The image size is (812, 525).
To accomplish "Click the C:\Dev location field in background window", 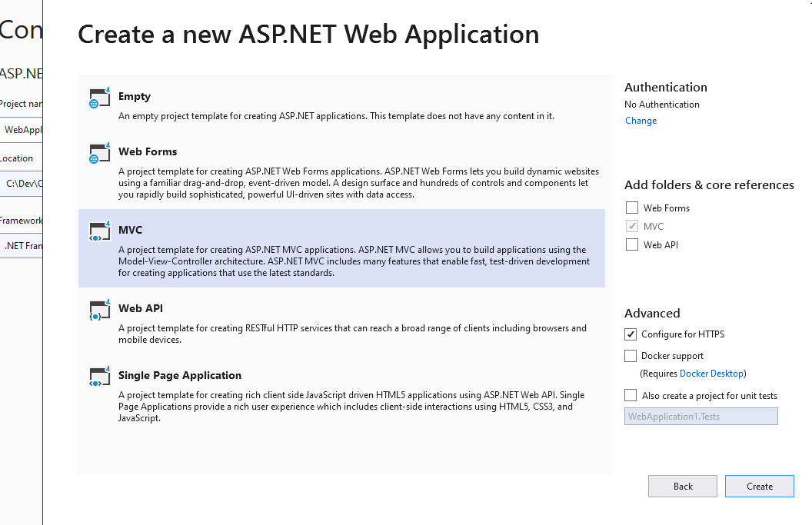I will [22, 183].
